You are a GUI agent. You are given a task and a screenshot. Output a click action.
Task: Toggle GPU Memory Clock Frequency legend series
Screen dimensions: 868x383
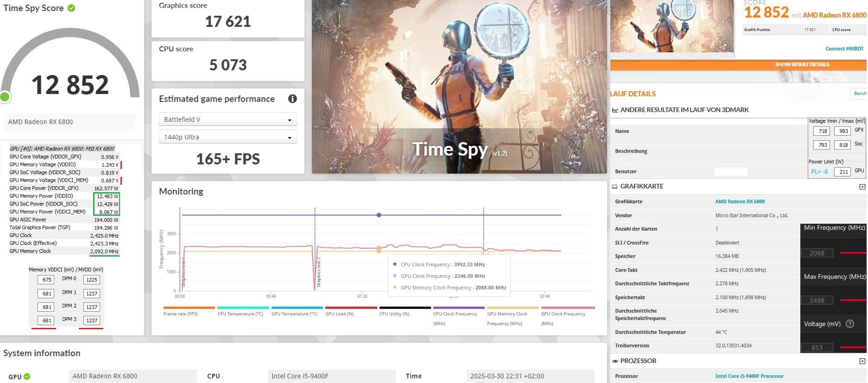pos(513,316)
